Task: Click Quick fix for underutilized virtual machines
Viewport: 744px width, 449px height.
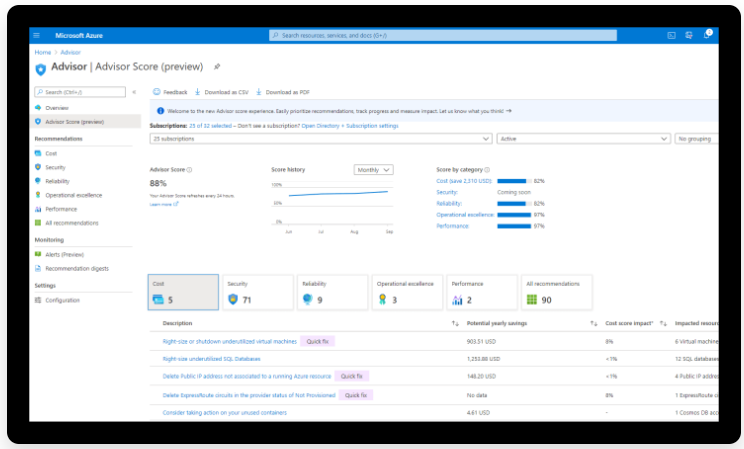Action: tap(319, 341)
